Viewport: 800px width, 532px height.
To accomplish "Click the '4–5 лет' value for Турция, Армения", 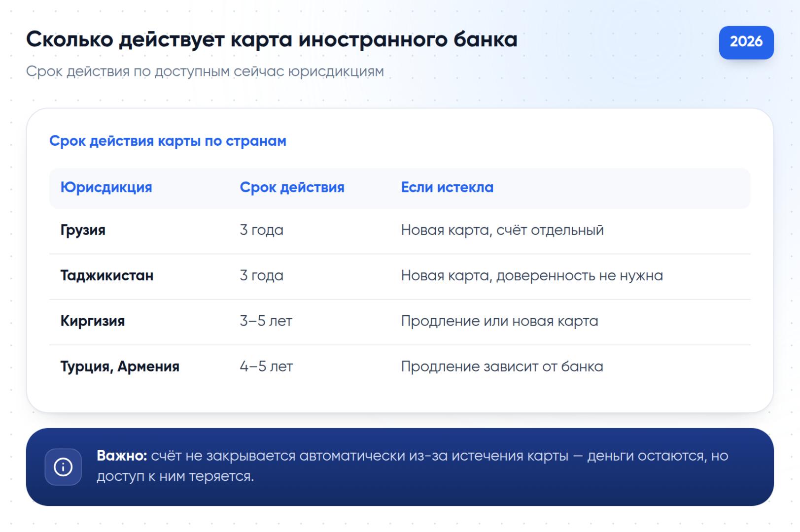I will 266,366.
